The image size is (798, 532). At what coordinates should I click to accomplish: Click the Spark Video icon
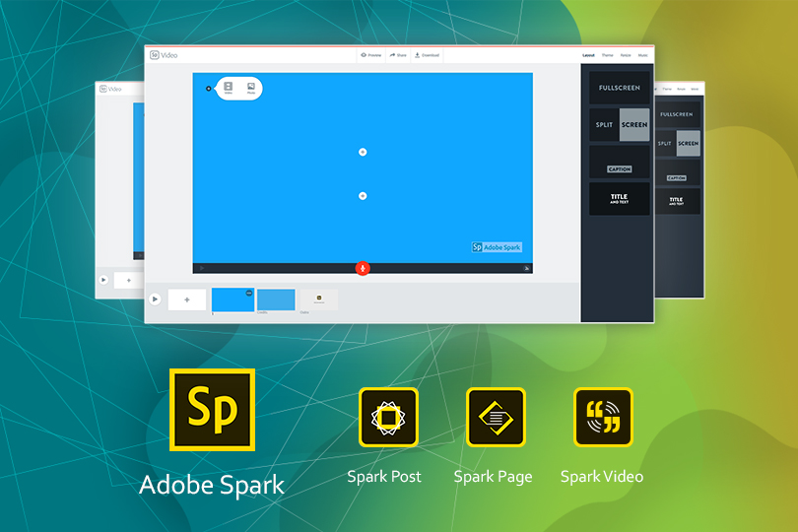(x=603, y=418)
